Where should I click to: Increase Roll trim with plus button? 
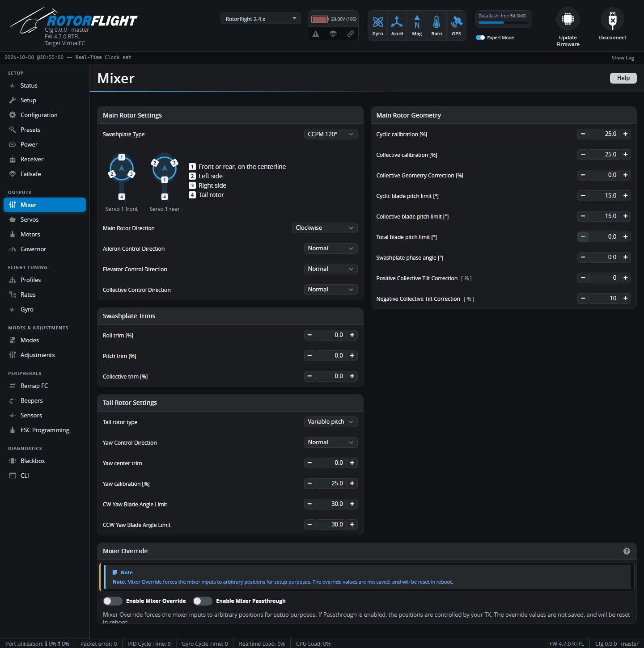tap(352, 335)
